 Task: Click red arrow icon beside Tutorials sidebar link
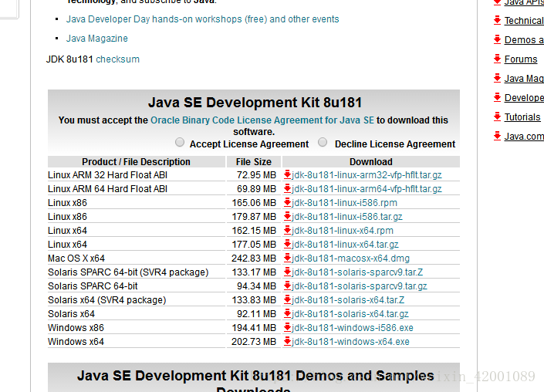click(x=497, y=117)
